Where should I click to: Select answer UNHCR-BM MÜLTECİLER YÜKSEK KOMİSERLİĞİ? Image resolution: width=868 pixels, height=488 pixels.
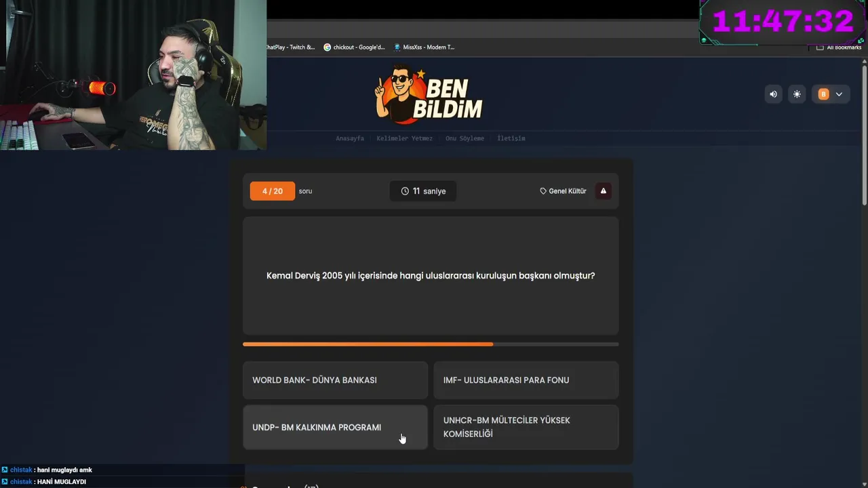click(x=526, y=428)
